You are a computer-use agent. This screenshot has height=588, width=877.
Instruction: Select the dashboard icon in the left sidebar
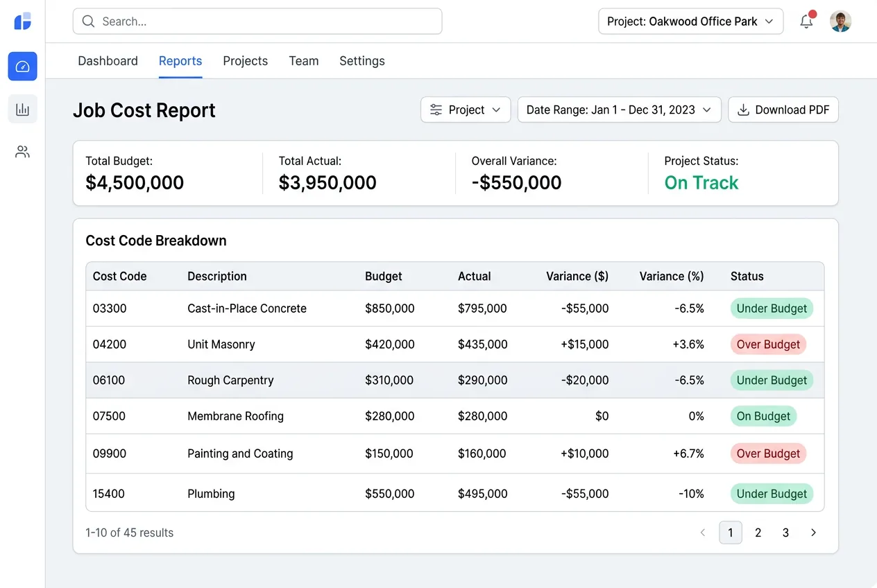[22, 67]
